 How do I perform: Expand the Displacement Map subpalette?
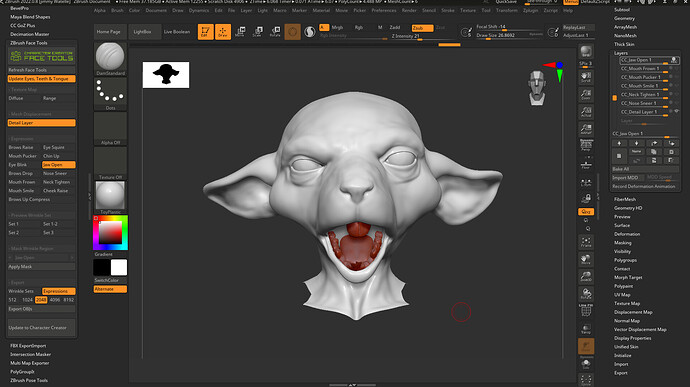click(633, 312)
